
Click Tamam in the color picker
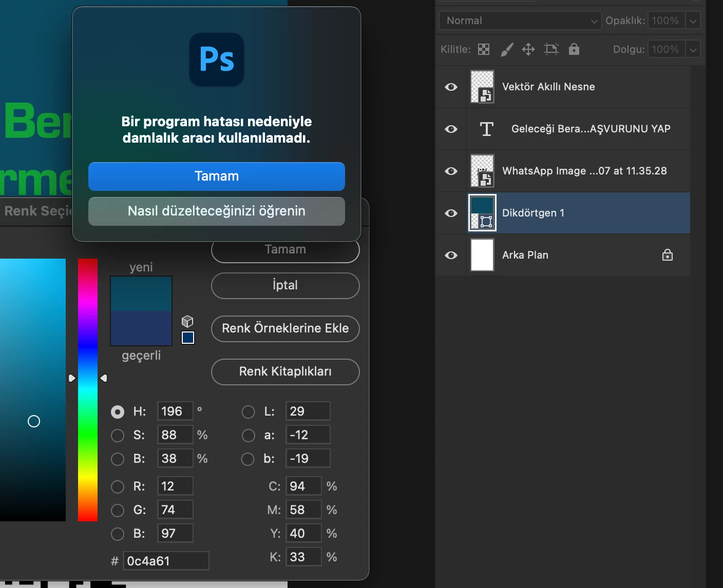[286, 250]
